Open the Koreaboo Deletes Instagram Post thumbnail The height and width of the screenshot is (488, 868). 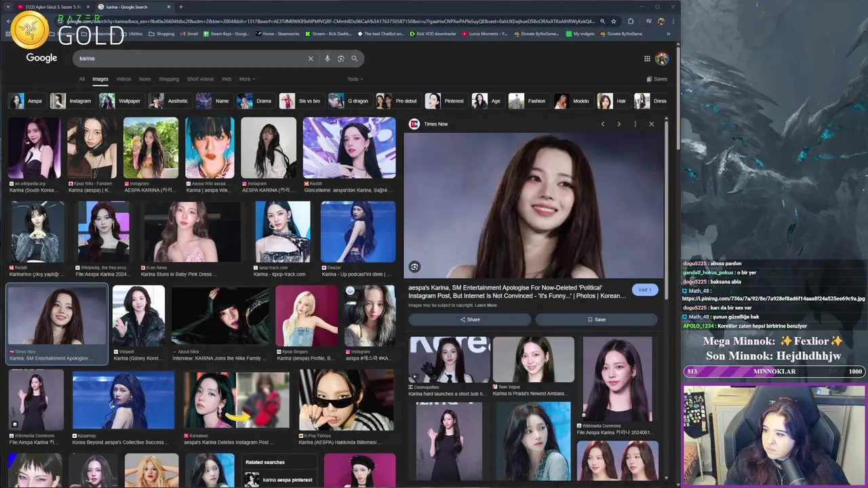[x=237, y=400]
